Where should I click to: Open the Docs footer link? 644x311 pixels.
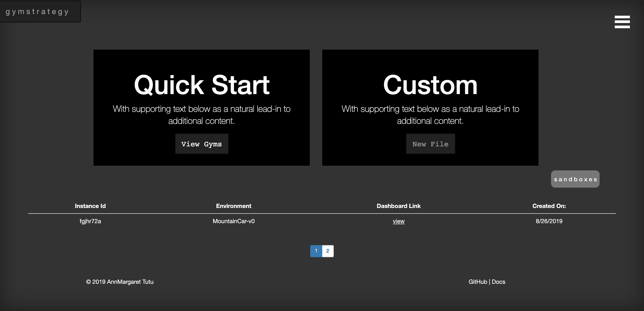[x=498, y=282]
